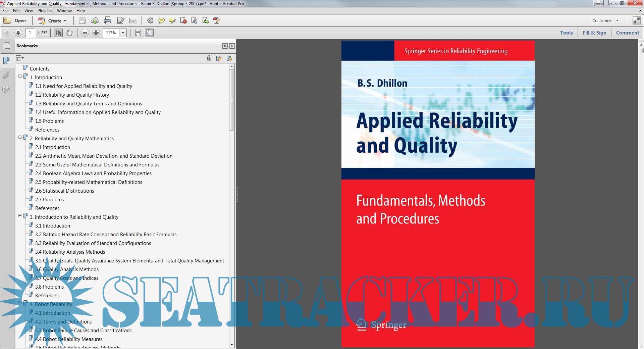Viewport: 644px width, 349px height.
Task: Collapse 2. Reliability and Quality Mathematics
Action: [x=20, y=138]
